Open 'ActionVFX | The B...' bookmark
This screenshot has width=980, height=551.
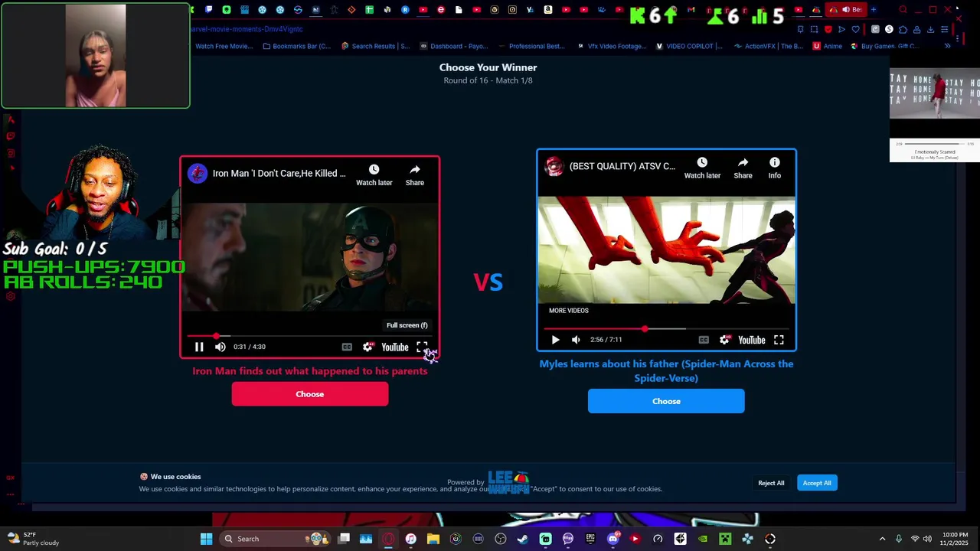click(769, 46)
